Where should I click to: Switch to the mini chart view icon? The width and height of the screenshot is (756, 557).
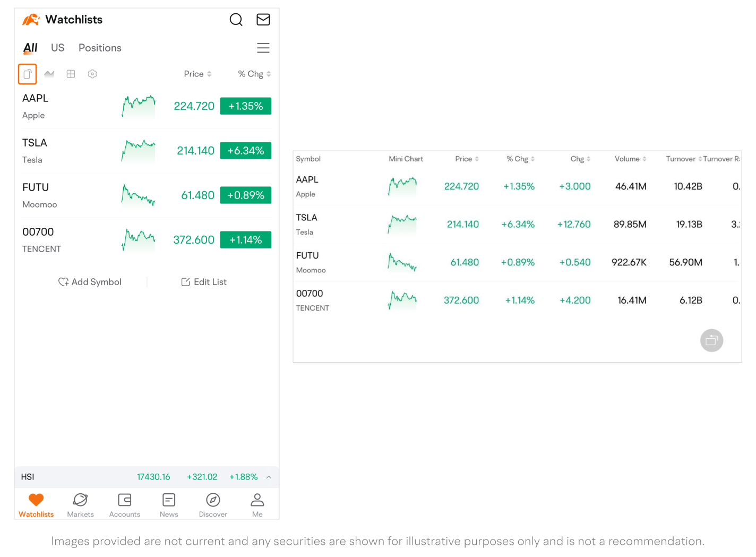click(49, 74)
